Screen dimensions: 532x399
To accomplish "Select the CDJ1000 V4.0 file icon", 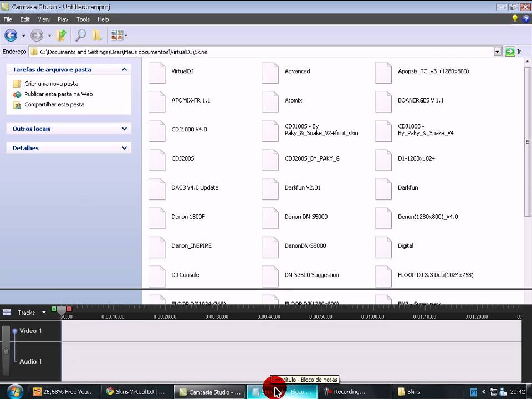I will pyautogui.click(x=157, y=131).
